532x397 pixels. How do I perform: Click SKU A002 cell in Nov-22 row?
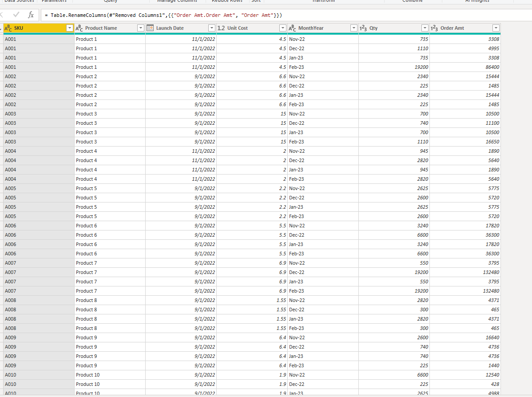point(39,76)
